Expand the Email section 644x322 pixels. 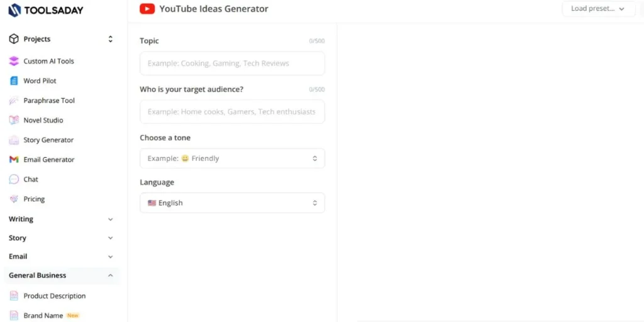click(x=110, y=257)
